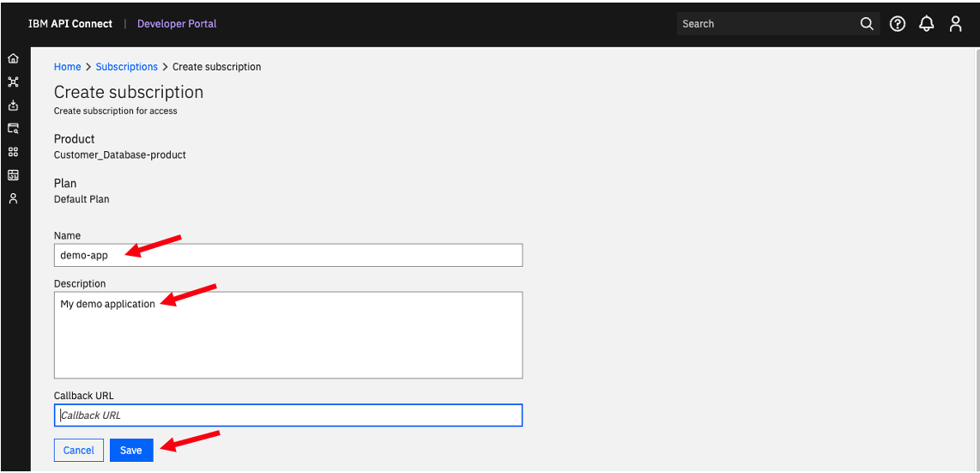
Task: Open the apps grid icon in sidebar
Action: click(x=13, y=152)
